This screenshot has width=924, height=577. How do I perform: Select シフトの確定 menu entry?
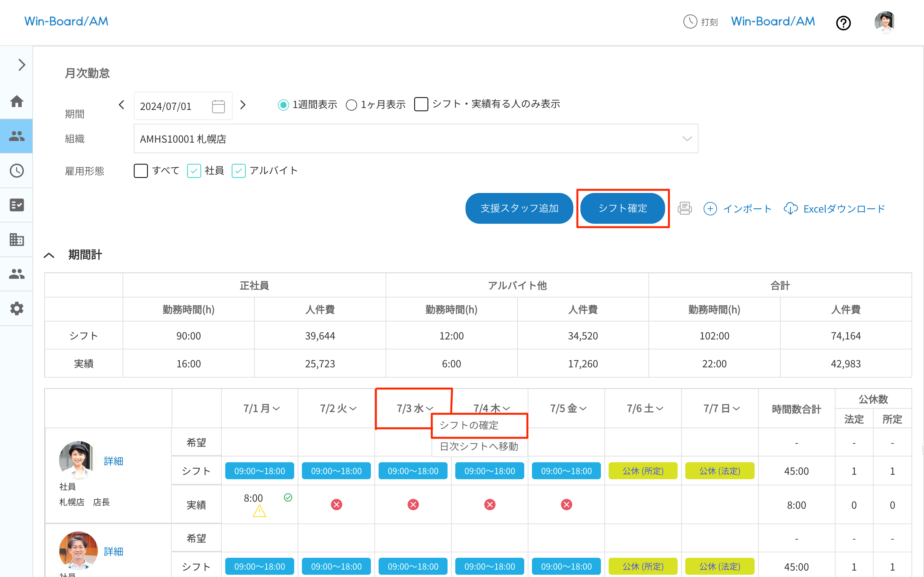469,425
